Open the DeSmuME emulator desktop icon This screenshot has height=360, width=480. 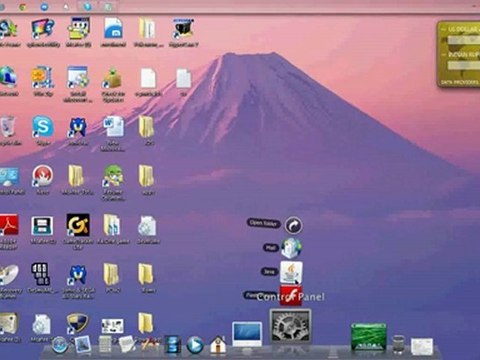click(x=41, y=274)
